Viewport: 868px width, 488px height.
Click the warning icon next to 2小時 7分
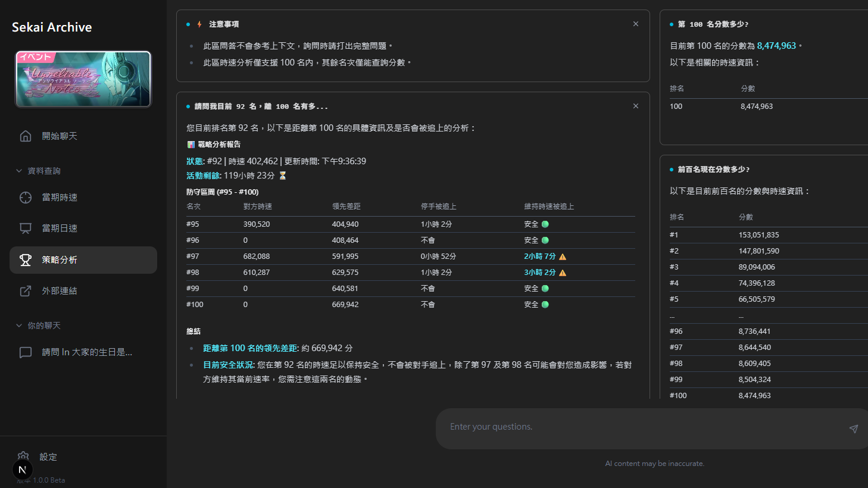click(563, 256)
